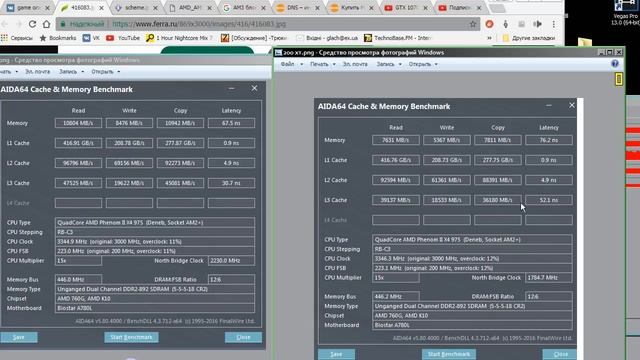Click the site security padlock
Image resolution: width=640 pixels, height=360 pixels.
click(63, 24)
